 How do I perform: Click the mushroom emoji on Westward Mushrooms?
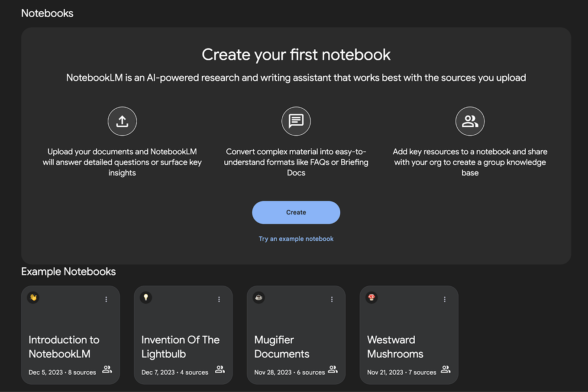point(371,298)
